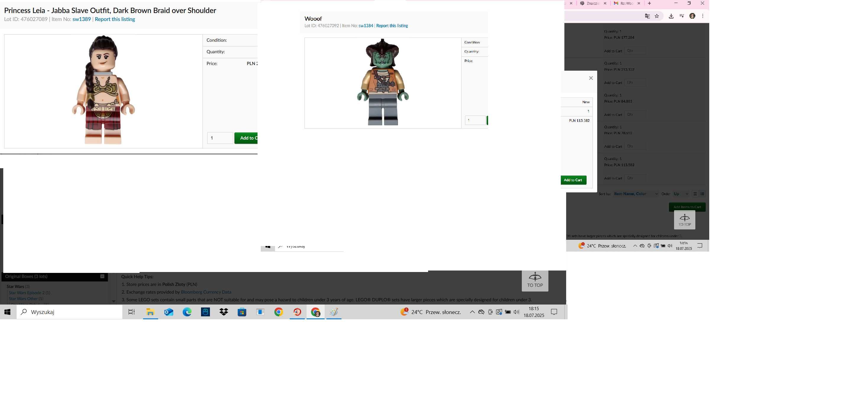
Task: Switch to grid view in the store list
Action: coord(695,194)
